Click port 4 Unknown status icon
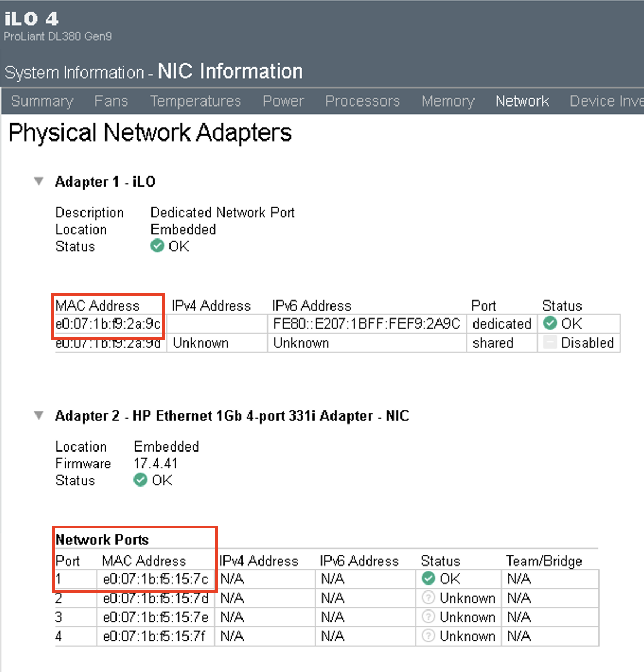Viewport: 644px width, 672px height. coord(428,636)
